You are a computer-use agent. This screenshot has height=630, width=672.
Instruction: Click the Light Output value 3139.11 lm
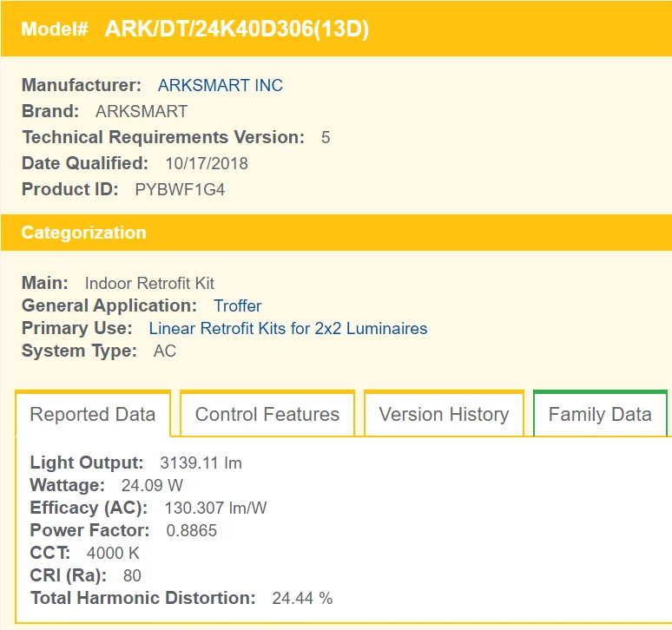point(201,463)
